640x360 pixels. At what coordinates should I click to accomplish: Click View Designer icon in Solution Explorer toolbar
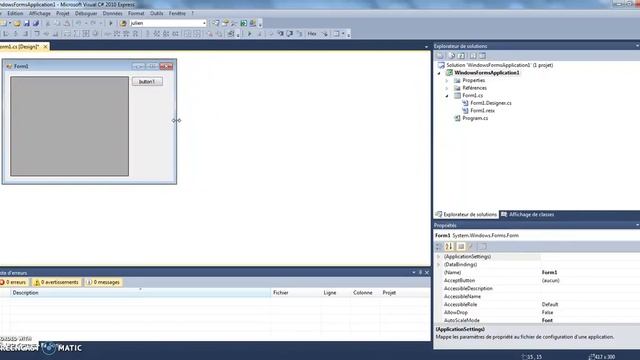click(x=482, y=56)
